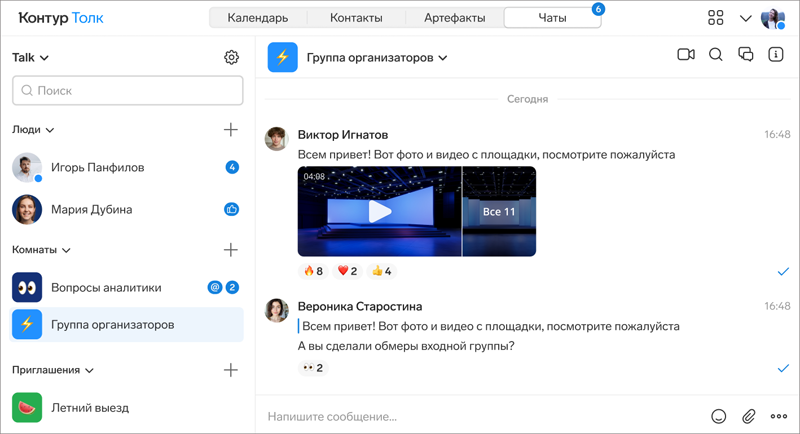This screenshot has width=800, height=434.
Task: Toggle the heart reaction on Viktor's message
Action: click(x=347, y=271)
